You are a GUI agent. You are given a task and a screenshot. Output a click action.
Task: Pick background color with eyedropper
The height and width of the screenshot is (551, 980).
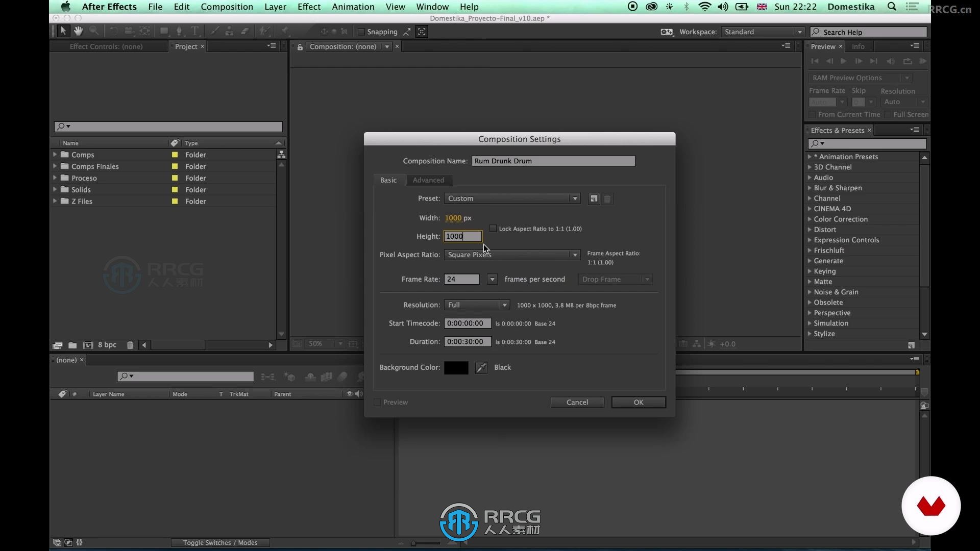pos(481,367)
